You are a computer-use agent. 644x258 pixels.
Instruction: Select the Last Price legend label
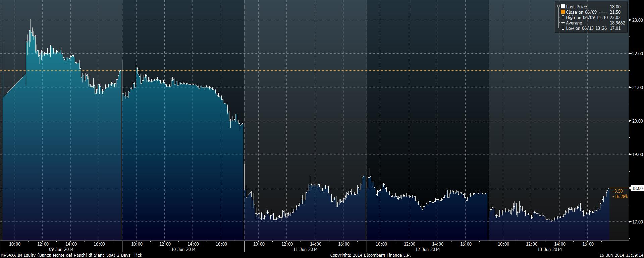[x=576, y=7]
